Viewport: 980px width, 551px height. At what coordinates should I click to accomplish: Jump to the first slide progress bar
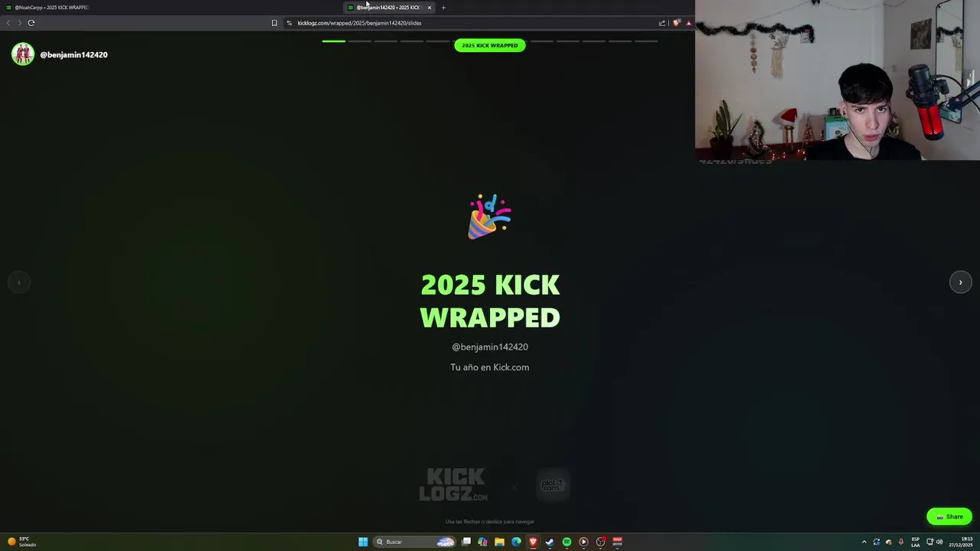tap(334, 41)
